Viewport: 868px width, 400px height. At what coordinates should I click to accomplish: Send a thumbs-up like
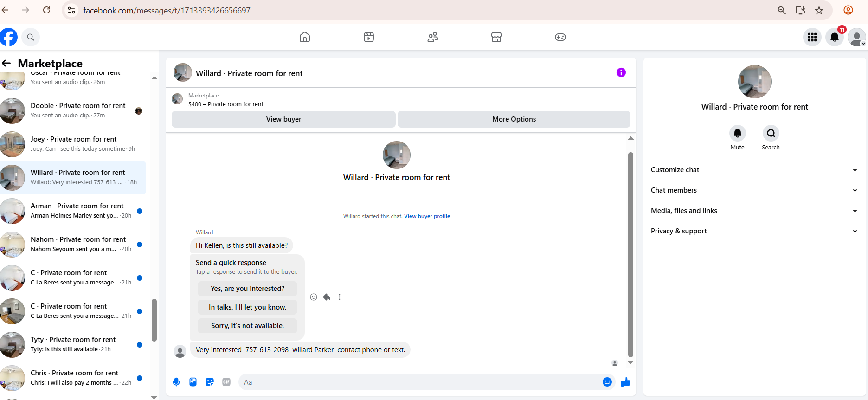click(626, 382)
